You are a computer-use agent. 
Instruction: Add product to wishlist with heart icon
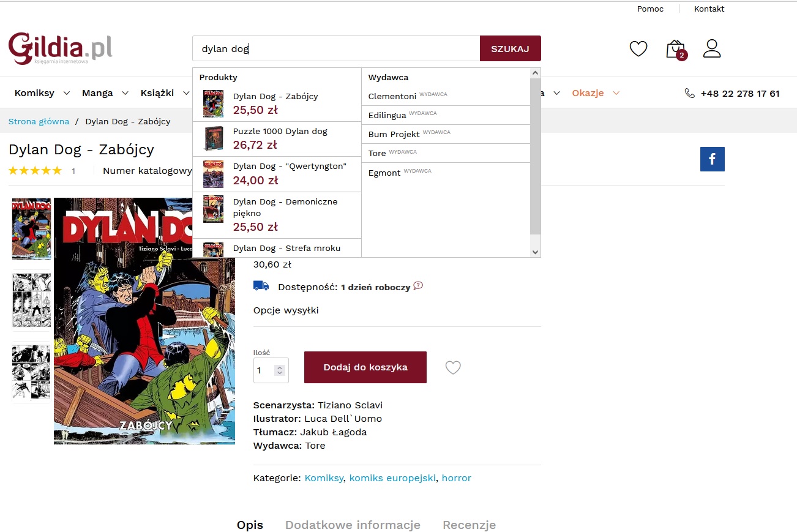coord(453,367)
